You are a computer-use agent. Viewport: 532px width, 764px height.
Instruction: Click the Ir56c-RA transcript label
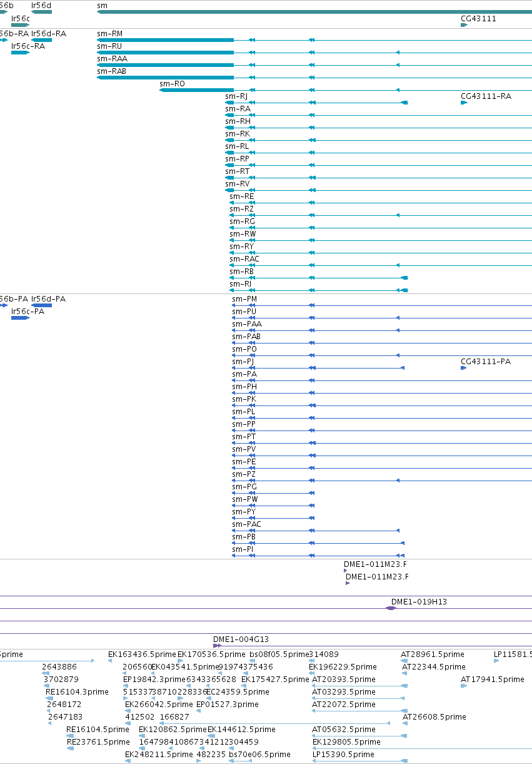pos(28,46)
